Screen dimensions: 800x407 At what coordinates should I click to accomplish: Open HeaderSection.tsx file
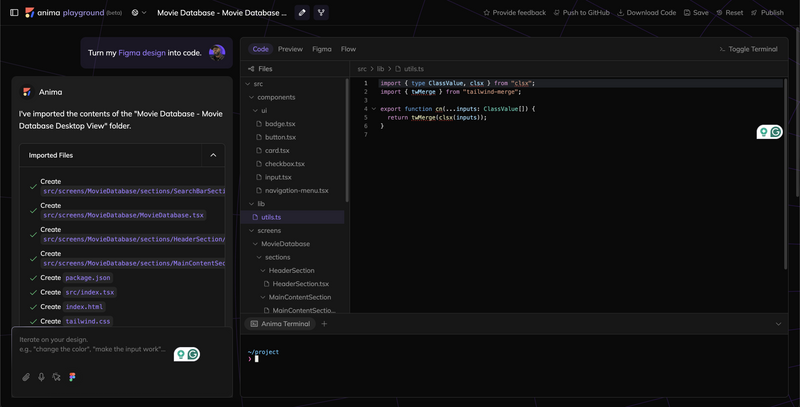[301, 284]
